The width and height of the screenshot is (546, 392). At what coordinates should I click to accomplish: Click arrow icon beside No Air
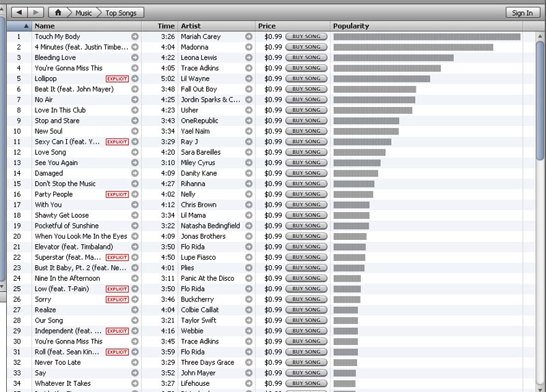[134, 100]
